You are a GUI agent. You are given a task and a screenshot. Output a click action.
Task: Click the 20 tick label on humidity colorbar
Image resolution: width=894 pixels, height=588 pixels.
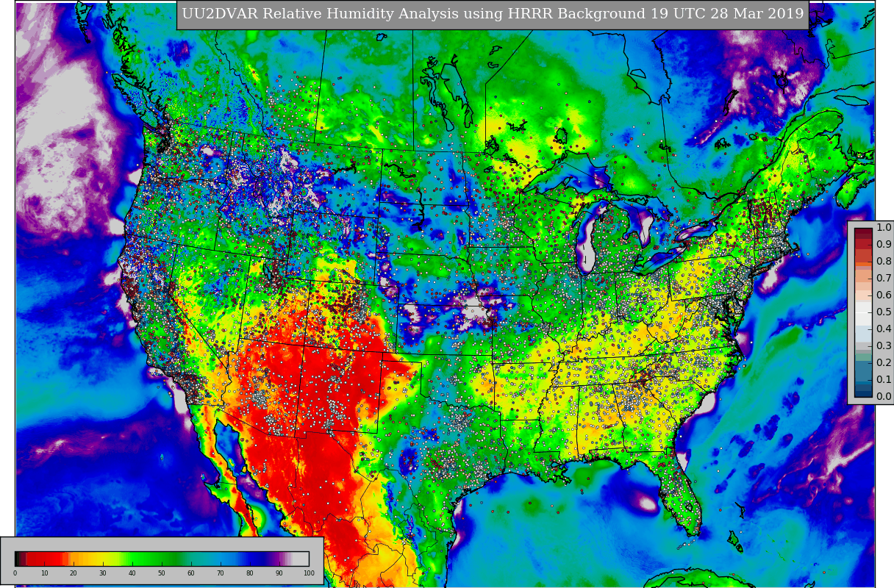pyautogui.click(x=74, y=573)
